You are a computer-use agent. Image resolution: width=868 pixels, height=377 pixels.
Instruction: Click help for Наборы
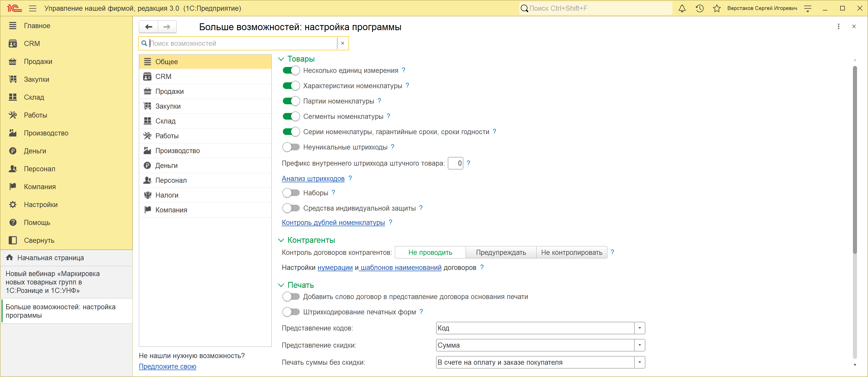pos(333,192)
